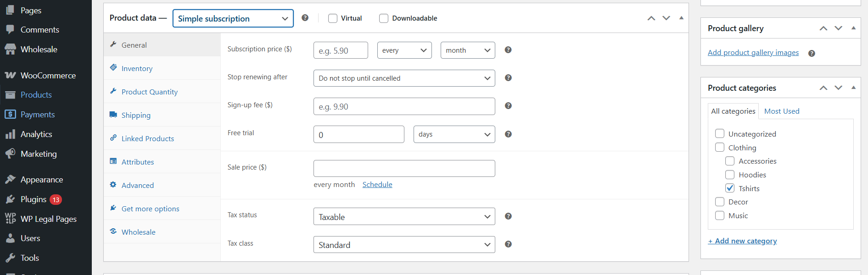Open the free trial 'days' dropdown
868x275 pixels.
click(454, 134)
